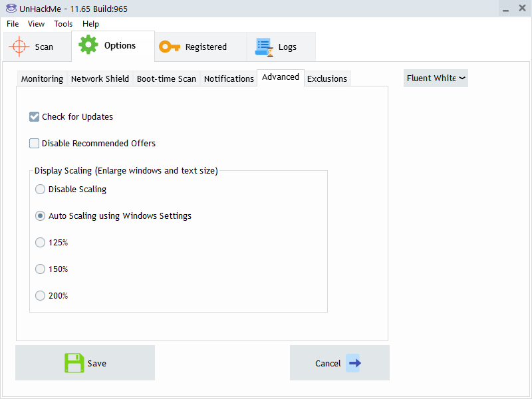Switch to the Network Shield tab
Screen dimensions: 532x399
[x=100, y=78]
